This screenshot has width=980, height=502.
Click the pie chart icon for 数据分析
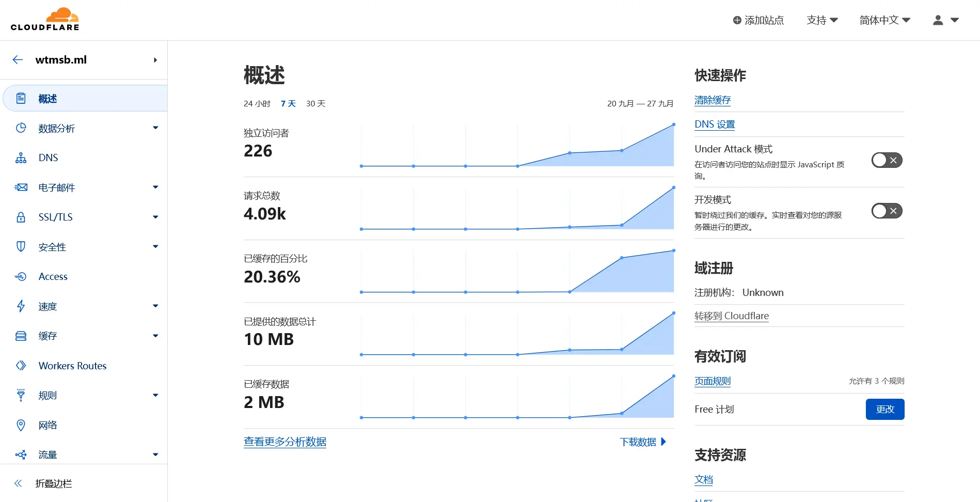click(21, 128)
